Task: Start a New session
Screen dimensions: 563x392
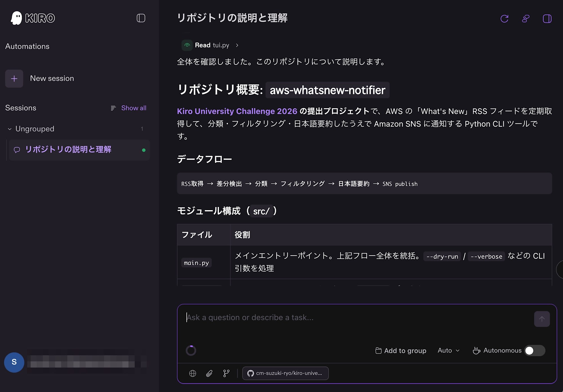Action: click(x=52, y=78)
